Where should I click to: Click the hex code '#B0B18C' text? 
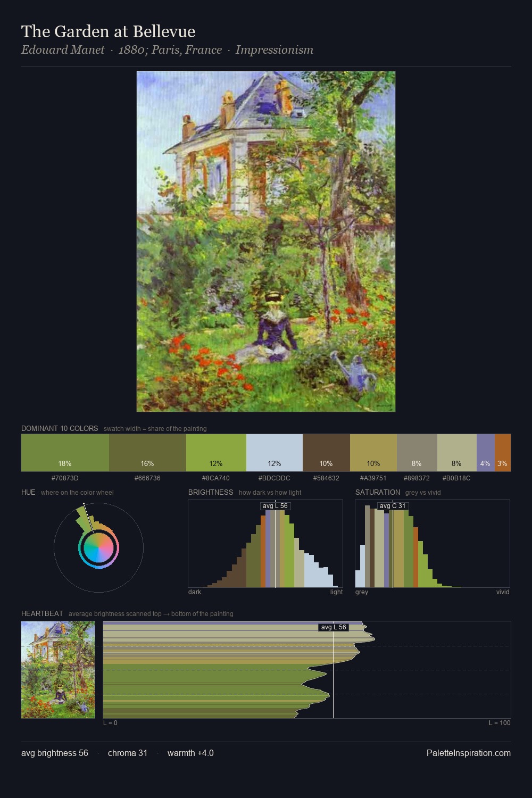(x=457, y=478)
